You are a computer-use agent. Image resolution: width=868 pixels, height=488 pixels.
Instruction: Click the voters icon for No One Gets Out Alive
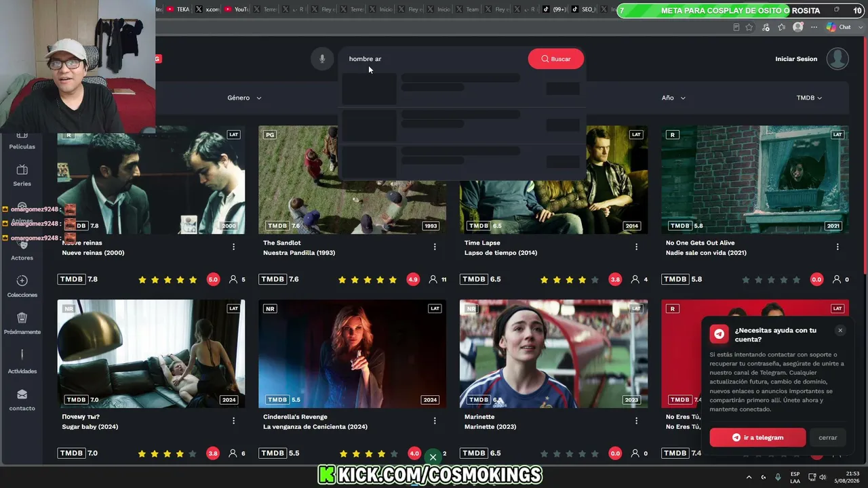837,279
